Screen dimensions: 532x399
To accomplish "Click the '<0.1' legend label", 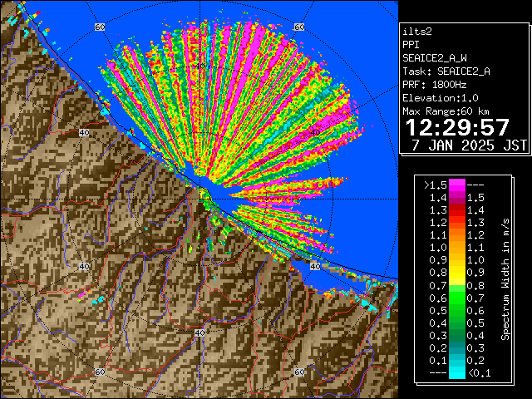I will click(x=480, y=373).
